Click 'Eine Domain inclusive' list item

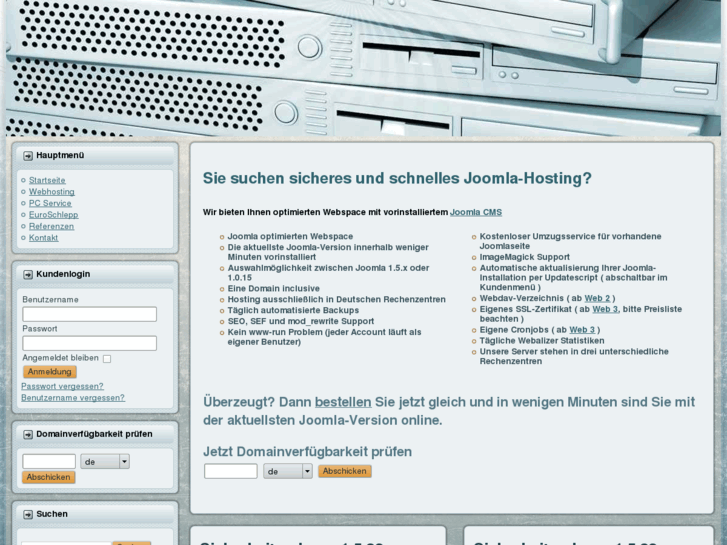click(274, 289)
